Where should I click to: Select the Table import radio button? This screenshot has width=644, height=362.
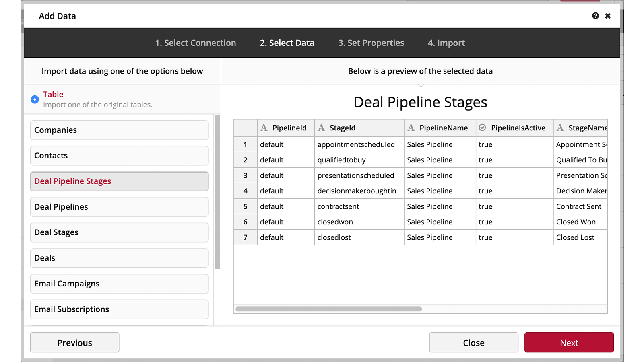point(35,99)
